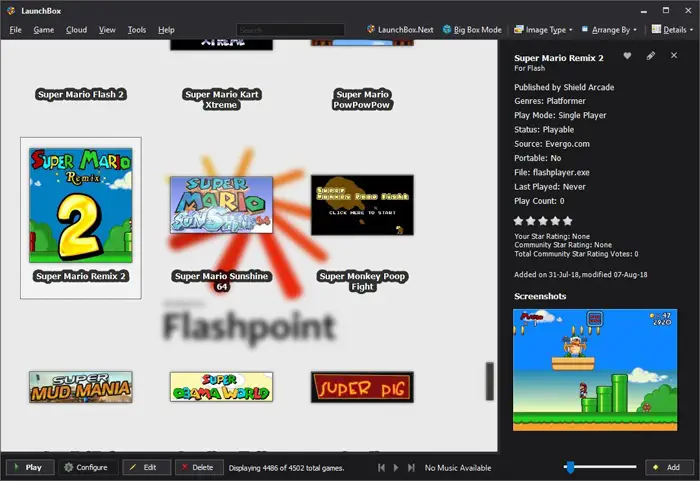Image resolution: width=700 pixels, height=481 pixels.
Task: Play music with the play control
Action: (x=396, y=468)
